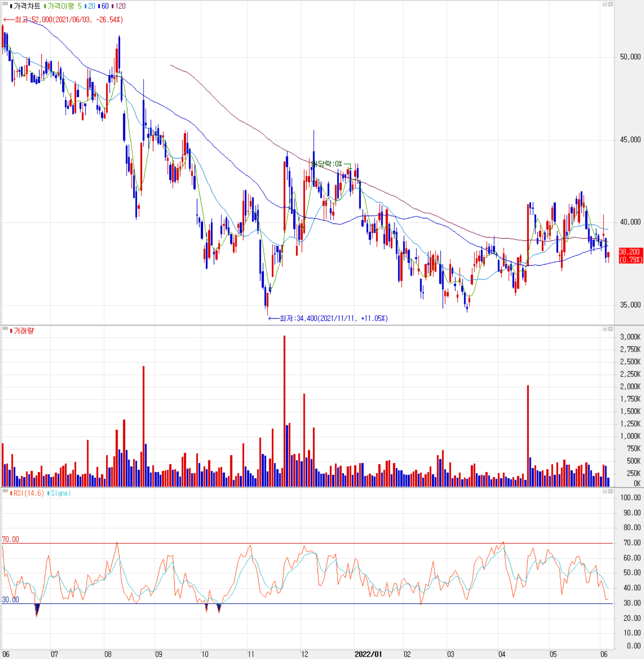
Task: Maximize the RSI indicator panel
Action: tap(605, 491)
